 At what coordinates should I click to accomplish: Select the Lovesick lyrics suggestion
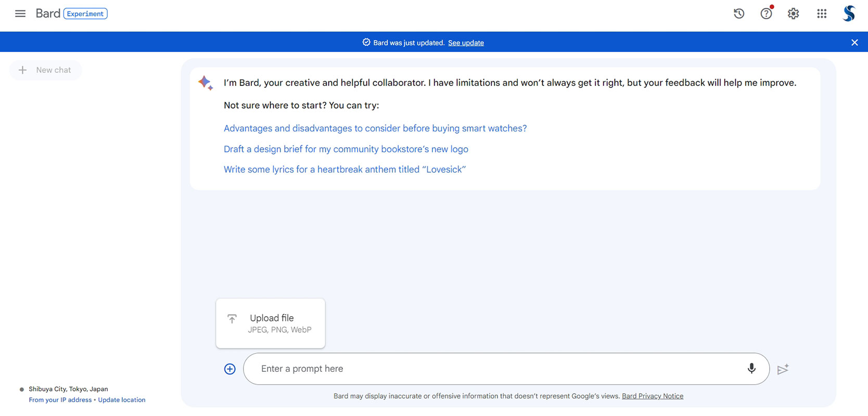click(344, 170)
